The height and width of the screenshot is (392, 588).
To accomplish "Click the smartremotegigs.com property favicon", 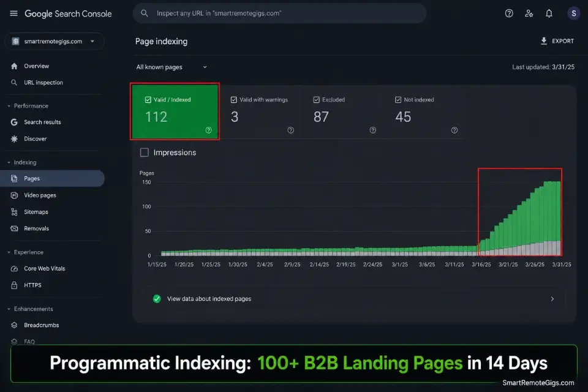I will (x=15, y=41).
